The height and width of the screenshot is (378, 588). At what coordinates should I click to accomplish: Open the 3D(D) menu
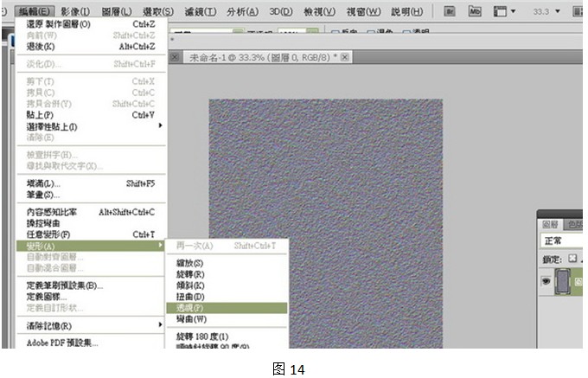click(280, 11)
